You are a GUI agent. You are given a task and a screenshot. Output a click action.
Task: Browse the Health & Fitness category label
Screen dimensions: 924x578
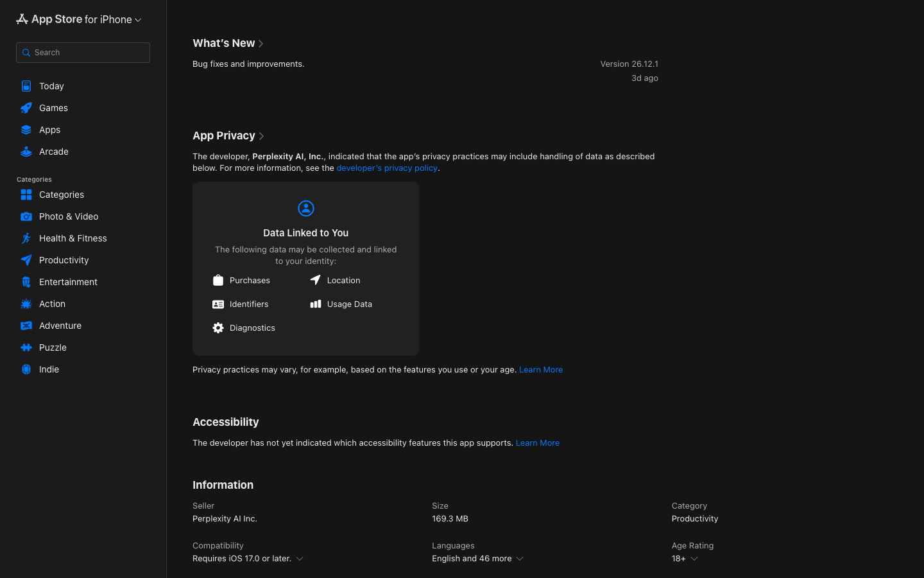tap(73, 238)
